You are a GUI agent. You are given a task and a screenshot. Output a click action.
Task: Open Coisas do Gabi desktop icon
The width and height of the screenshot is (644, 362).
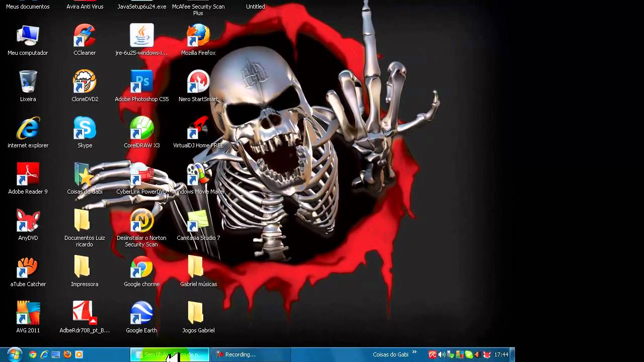tap(85, 179)
